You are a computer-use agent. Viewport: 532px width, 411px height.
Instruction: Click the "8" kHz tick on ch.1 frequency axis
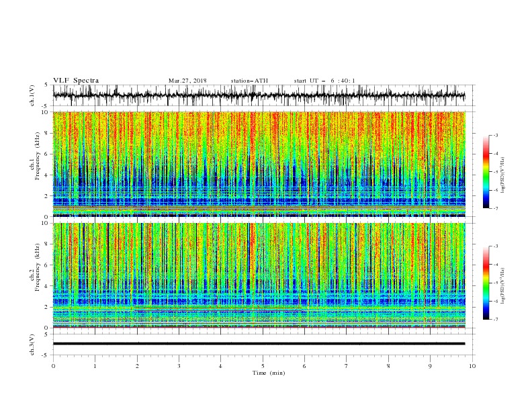tap(47, 133)
